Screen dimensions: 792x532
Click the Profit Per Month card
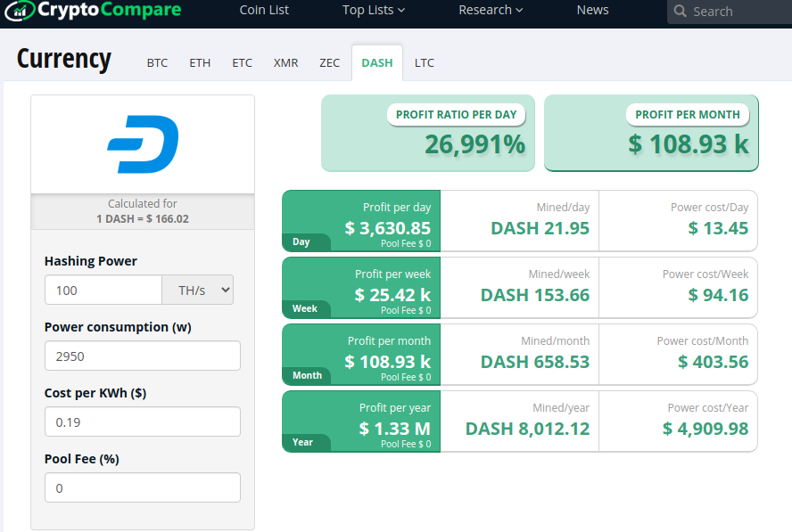click(651, 134)
